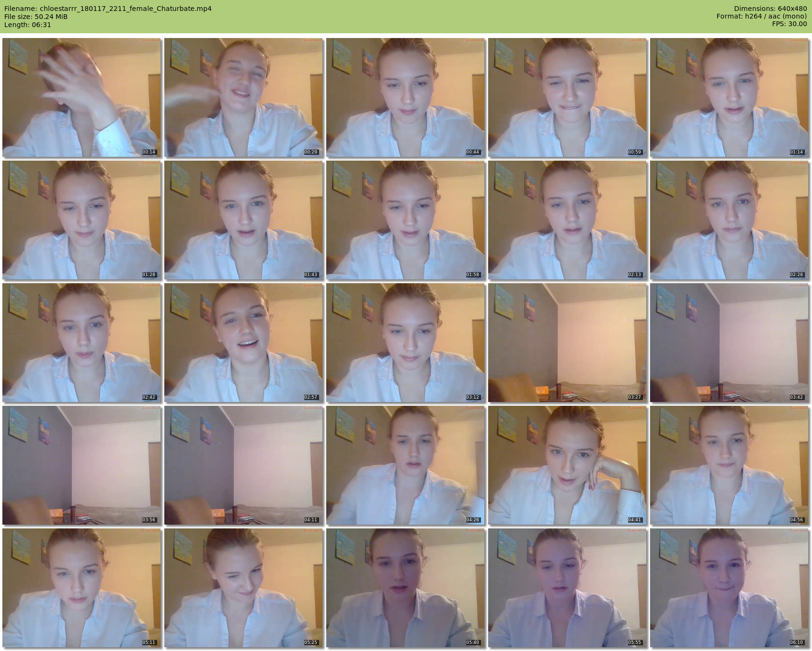Click the final frame at 06:10
This screenshot has height=651, width=812.
(729, 588)
